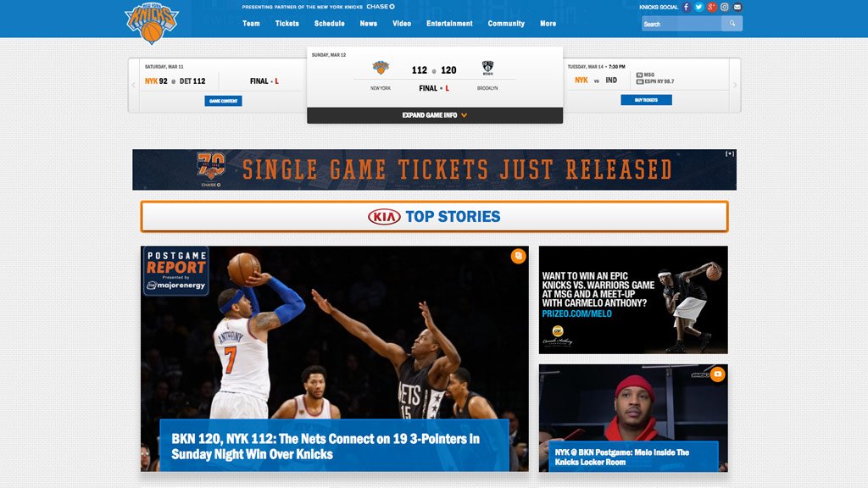The width and height of the screenshot is (868, 488).
Task: Click the gallery icon on Postgame Report image
Action: pos(518,256)
